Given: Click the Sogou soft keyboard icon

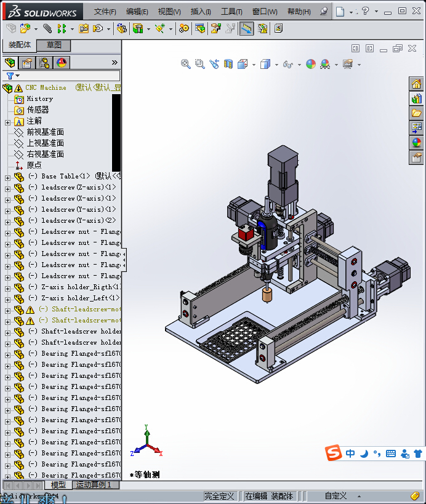Looking at the screenshot, I should point(391,454).
